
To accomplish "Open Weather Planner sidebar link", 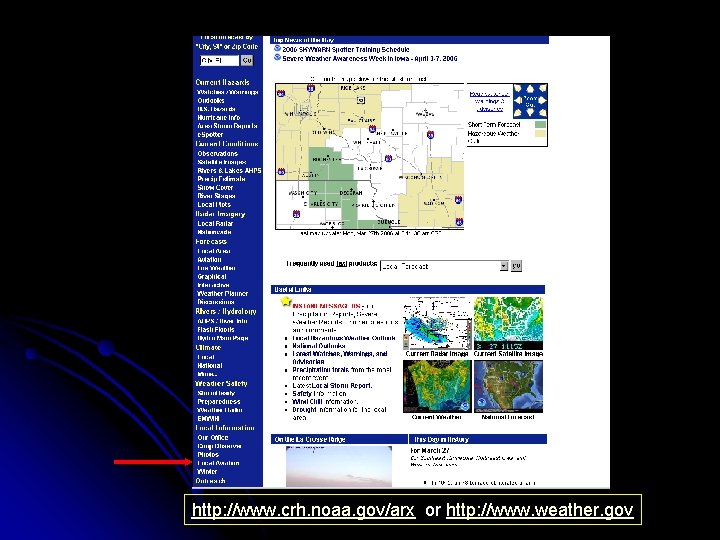I will tap(222, 293).
